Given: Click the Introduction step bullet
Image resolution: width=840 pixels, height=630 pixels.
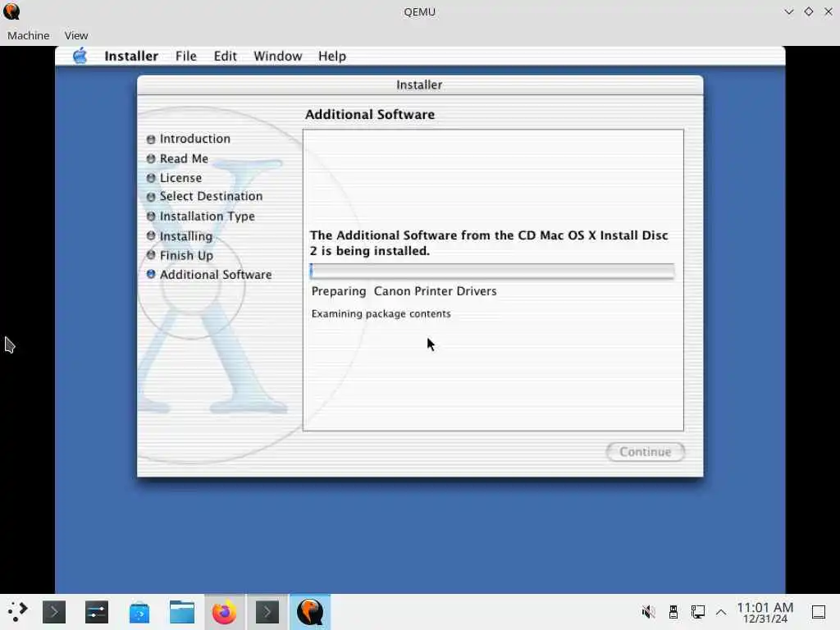Looking at the screenshot, I should pyautogui.click(x=151, y=139).
